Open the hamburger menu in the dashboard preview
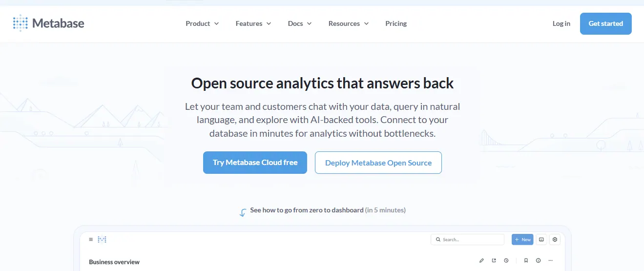 click(91, 239)
